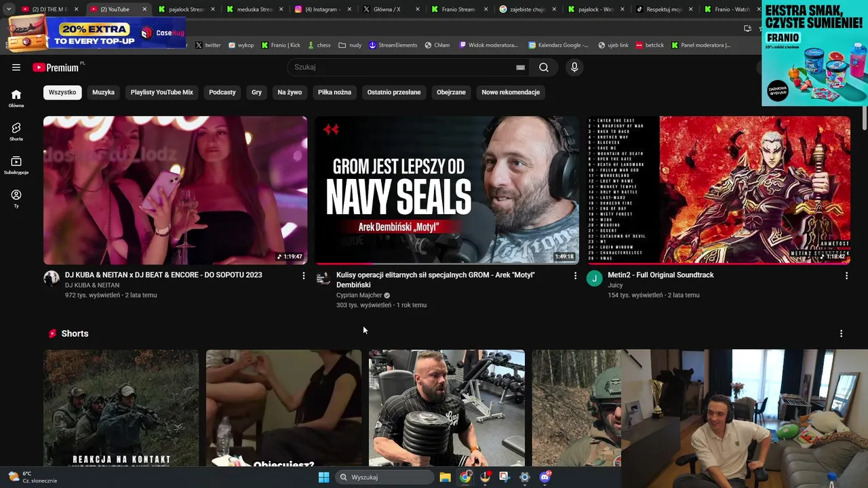This screenshot has height=488, width=868.
Task: Switch to the Instagram browser tab
Action: click(x=323, y=9)
